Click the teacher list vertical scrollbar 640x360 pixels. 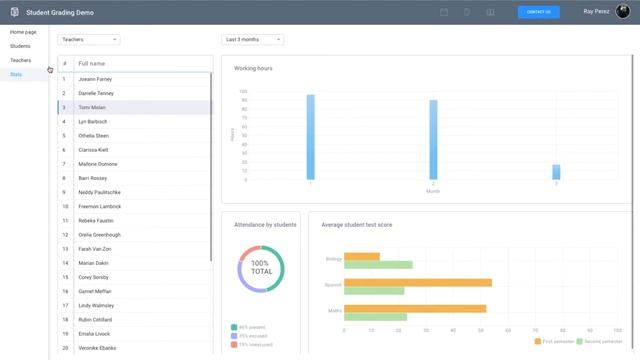coord(211,167)
